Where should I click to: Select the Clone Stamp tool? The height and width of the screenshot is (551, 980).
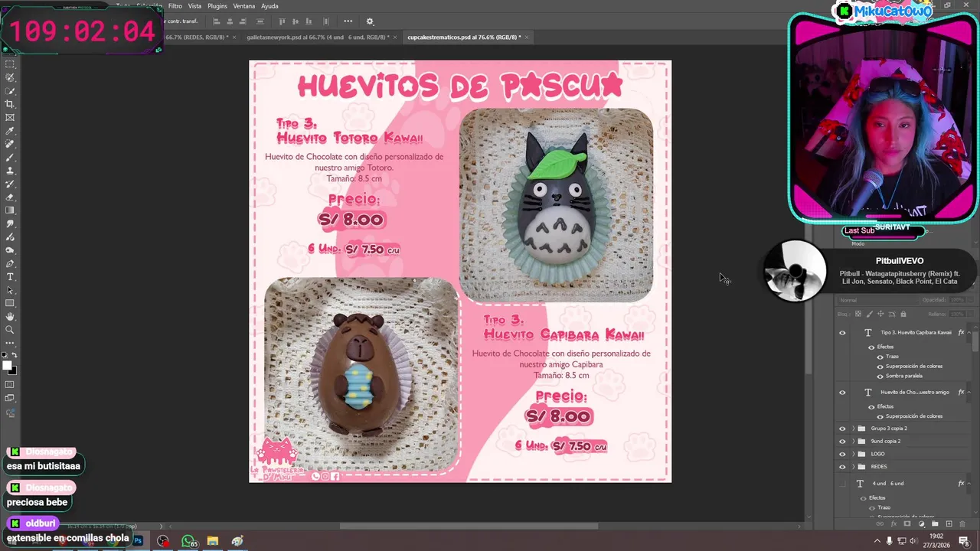tap(10, 171)
